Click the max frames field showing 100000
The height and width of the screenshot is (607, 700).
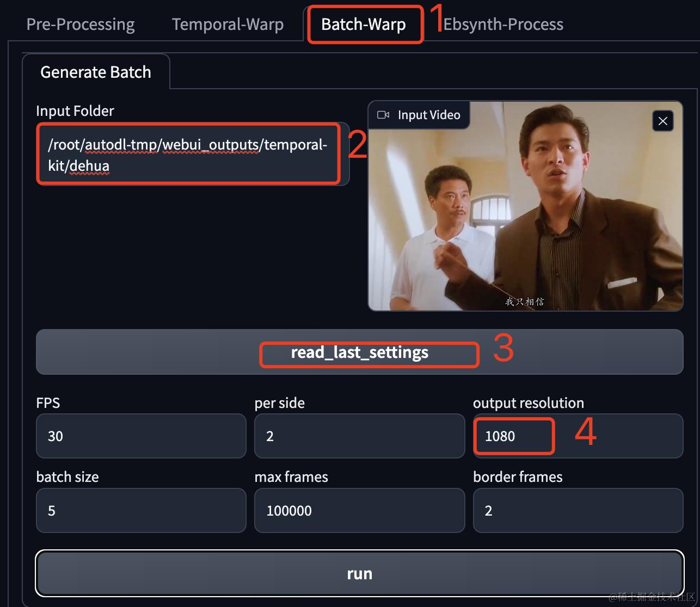click(x=359, y=510)
